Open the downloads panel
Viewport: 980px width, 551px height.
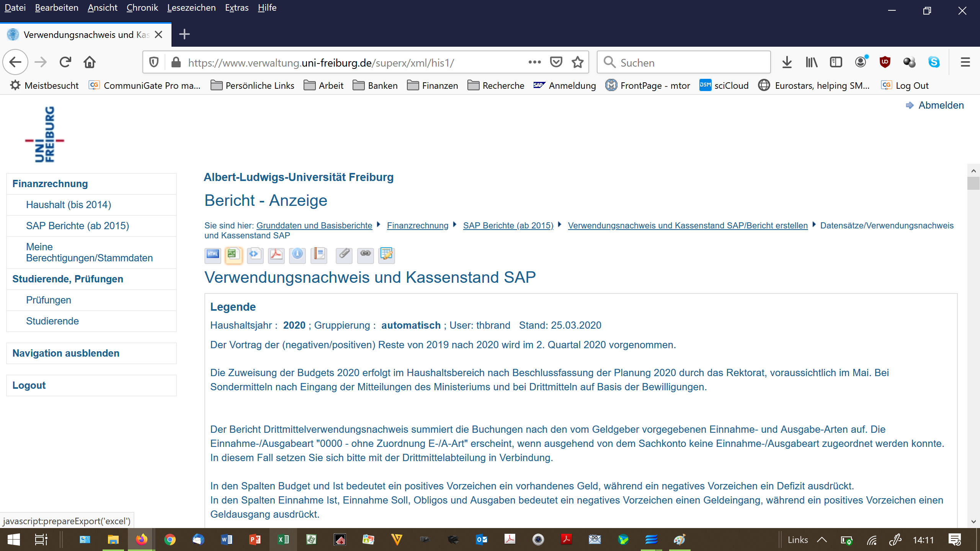(787, 62)
